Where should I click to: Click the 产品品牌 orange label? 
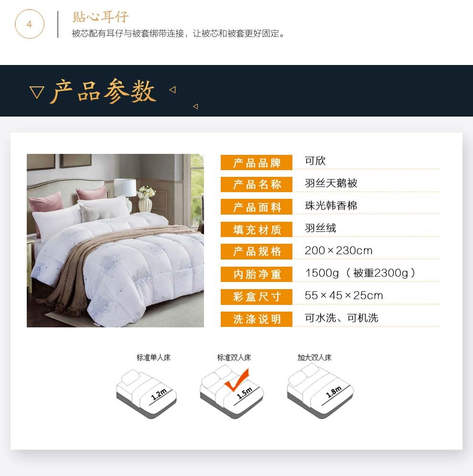pyautogui.click(x=257, y=162)
